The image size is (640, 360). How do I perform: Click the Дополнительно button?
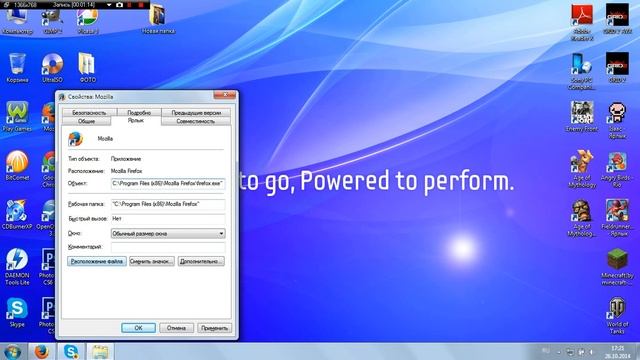[201, 261]
